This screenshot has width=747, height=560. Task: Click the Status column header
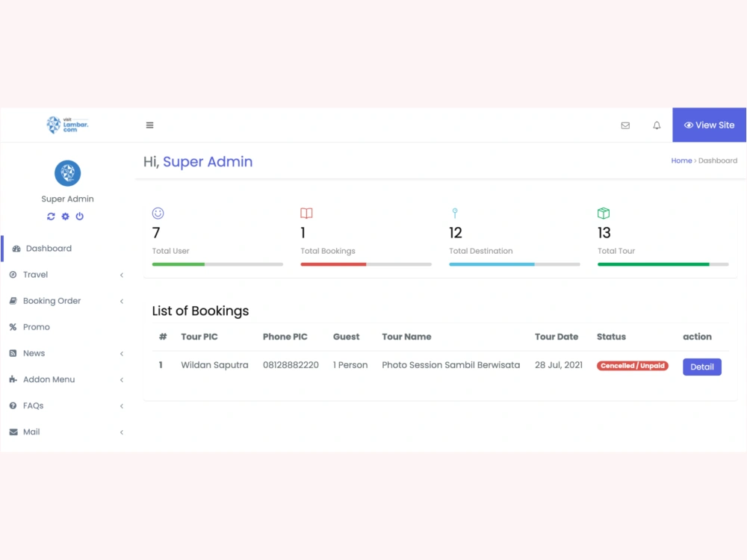tap(611, 337)
